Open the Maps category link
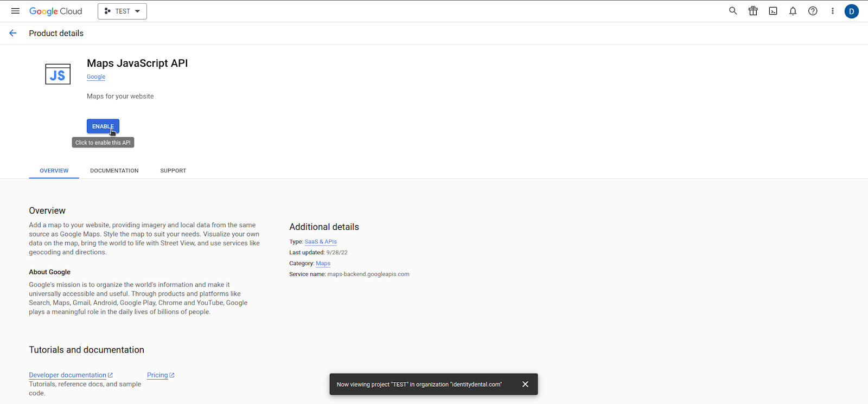Screen dimensions: 868x404 pos(323,264)
